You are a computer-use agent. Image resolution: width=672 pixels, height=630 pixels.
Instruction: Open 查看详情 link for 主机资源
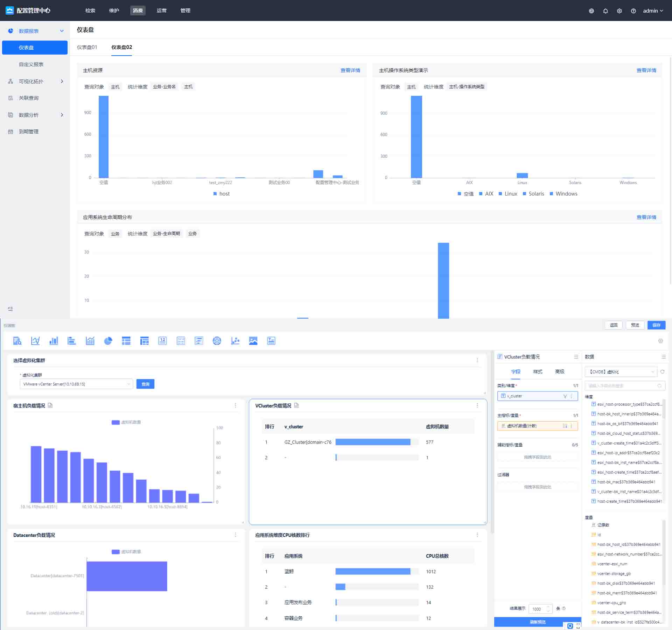(350, 70)
